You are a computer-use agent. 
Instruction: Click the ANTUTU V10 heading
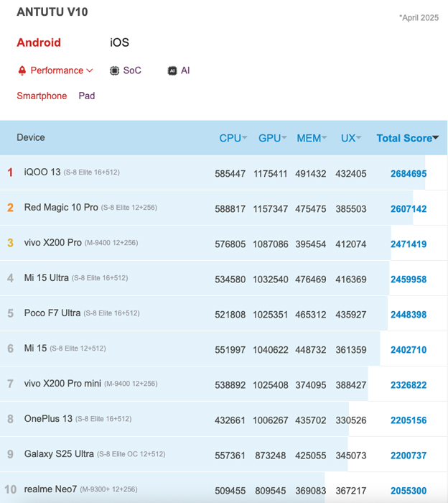click(52, 12)
